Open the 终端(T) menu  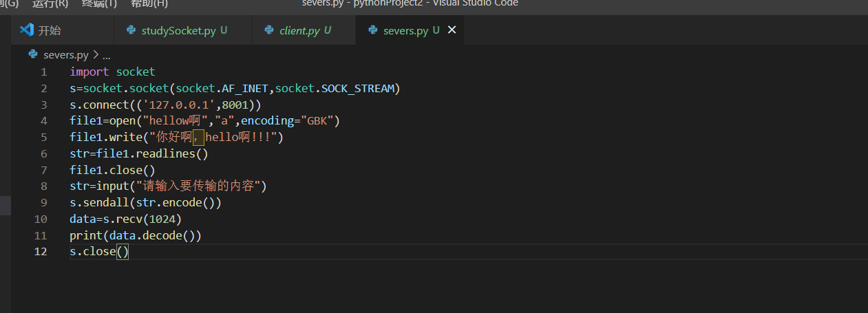pos(99,3)
